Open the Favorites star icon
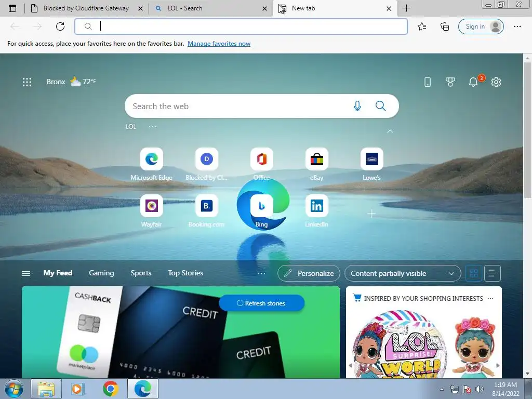The width and height of the screenshot is (532, 399). (422, 26)
